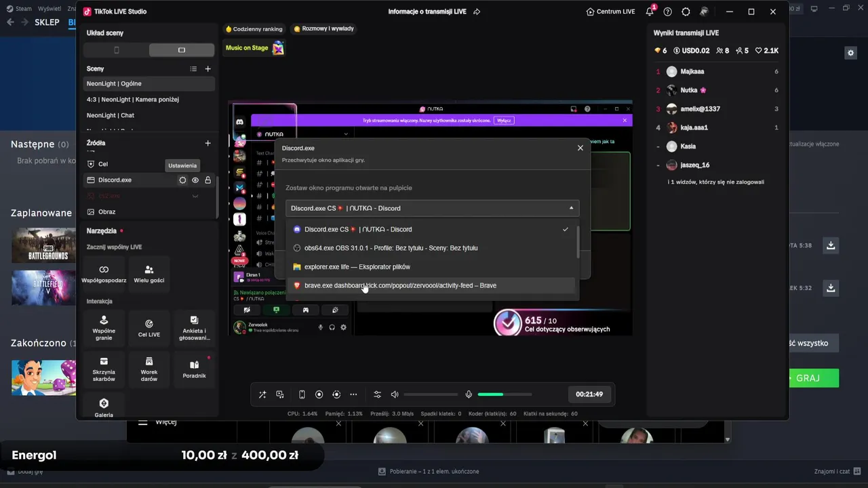Switch scene layout to landscape
868x488 pixels.
(x=182, y=50)
